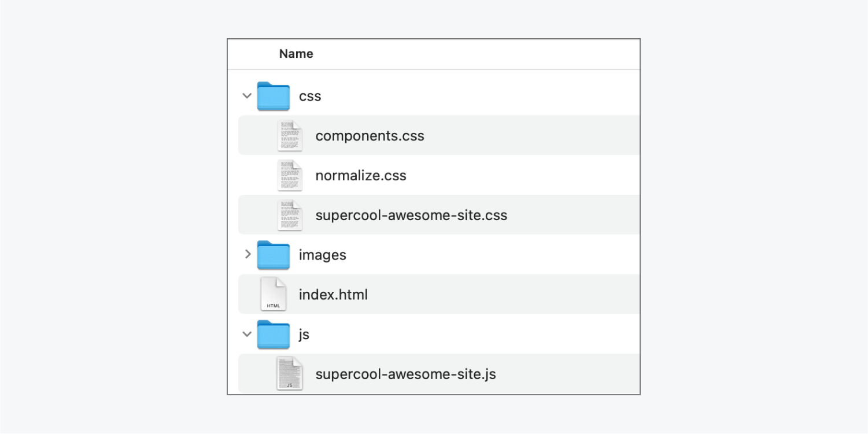This screenshot has height=434, width=868.
Task: Click the js folder icon
Action: click(x=274, y=334)
